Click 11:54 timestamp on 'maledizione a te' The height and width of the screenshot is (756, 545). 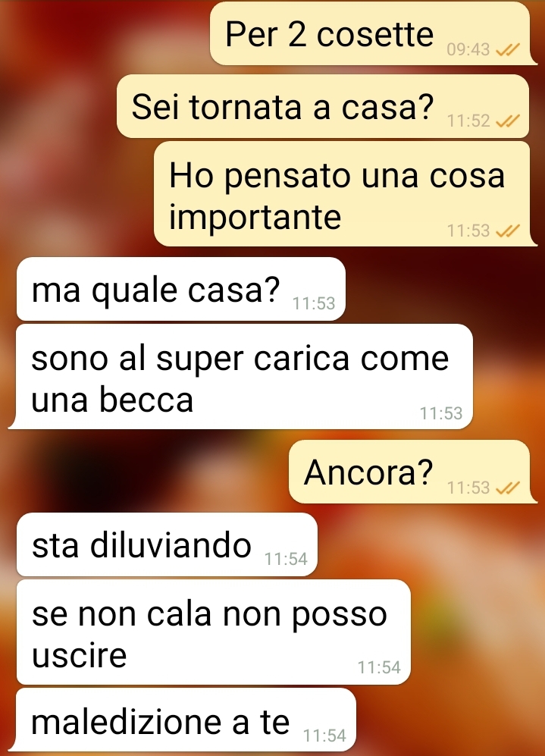tap(324, 736)
